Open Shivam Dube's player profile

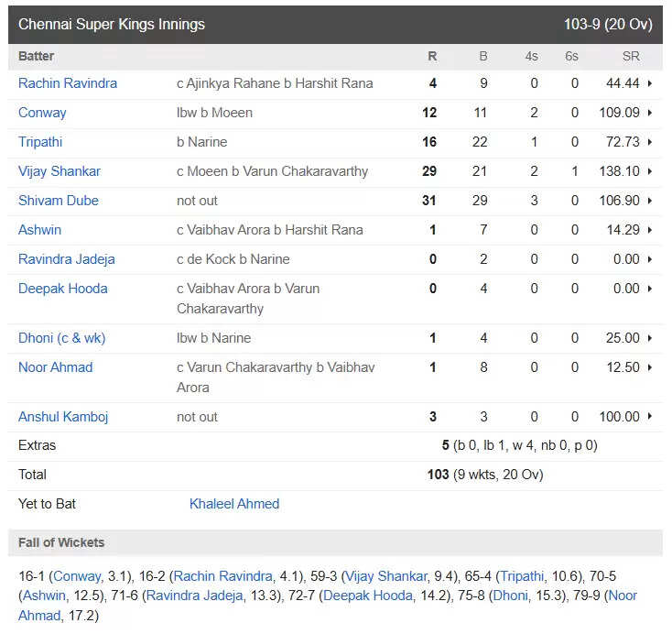pos(59,201)
